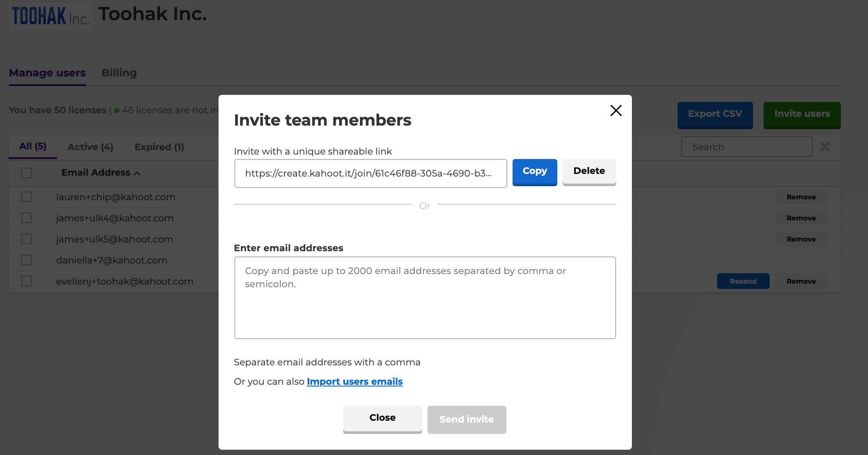Show the Expired (1) users tab
Screen dimensions: 868x455
(159, 147)
